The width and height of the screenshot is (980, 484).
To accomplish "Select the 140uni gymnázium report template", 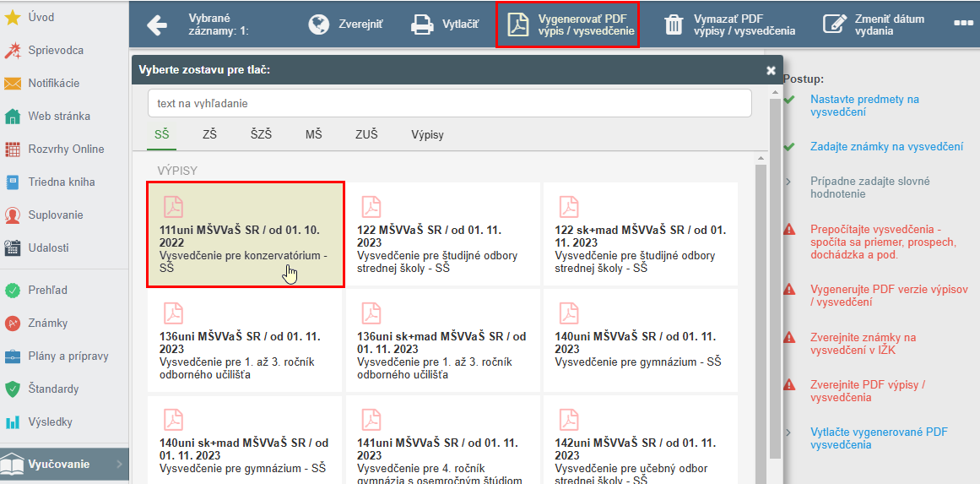I will click(x=640, y=340).
